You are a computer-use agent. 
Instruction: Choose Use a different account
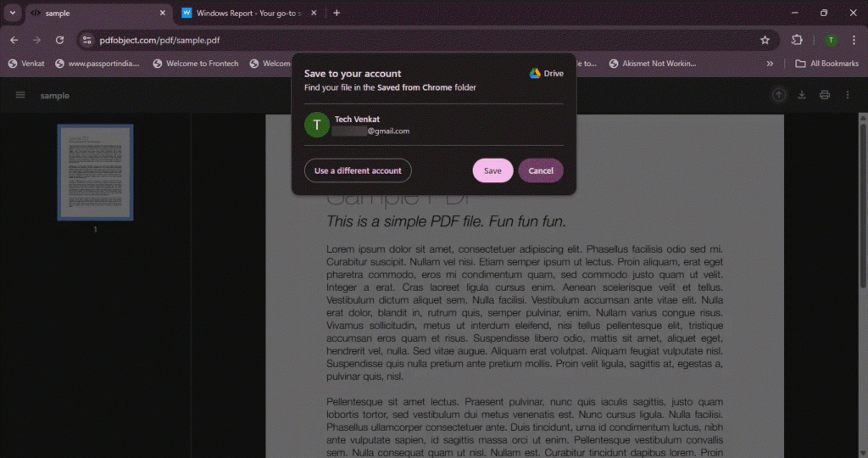pyautogui.click(x=358, y=170)
